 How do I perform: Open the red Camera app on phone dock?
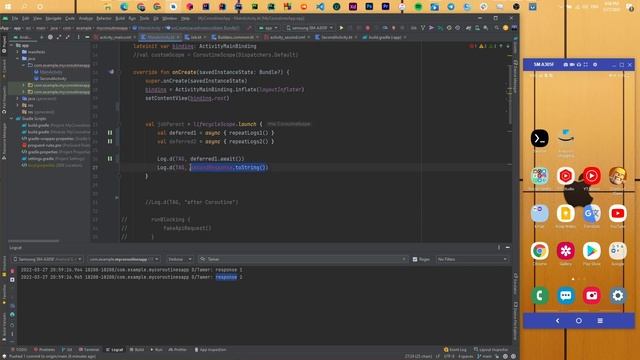click(591, 296)
